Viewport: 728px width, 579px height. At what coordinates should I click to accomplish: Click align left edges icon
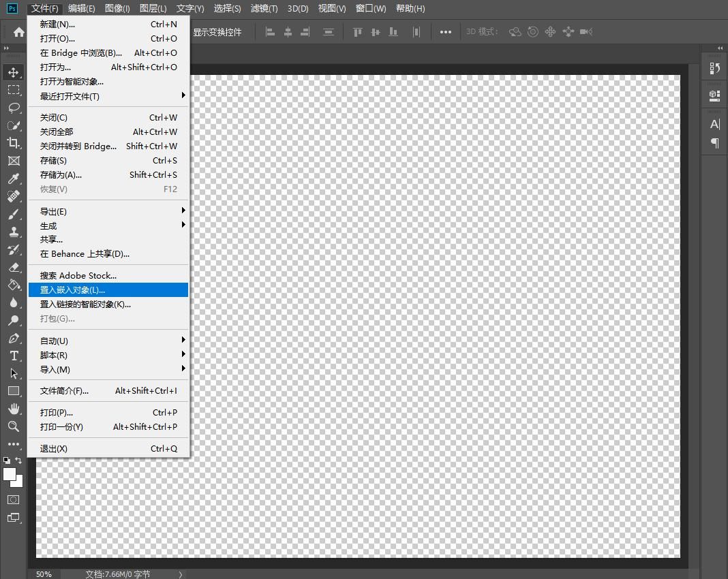point(270,32)
